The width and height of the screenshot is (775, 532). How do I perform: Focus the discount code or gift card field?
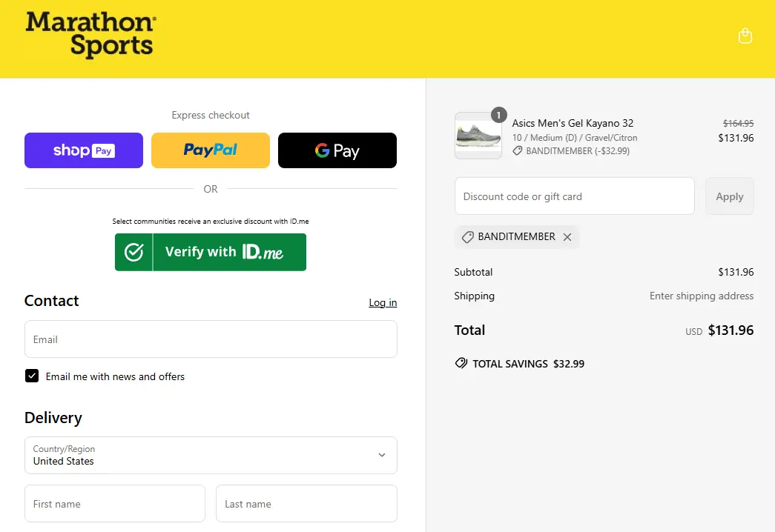point(574,196)
